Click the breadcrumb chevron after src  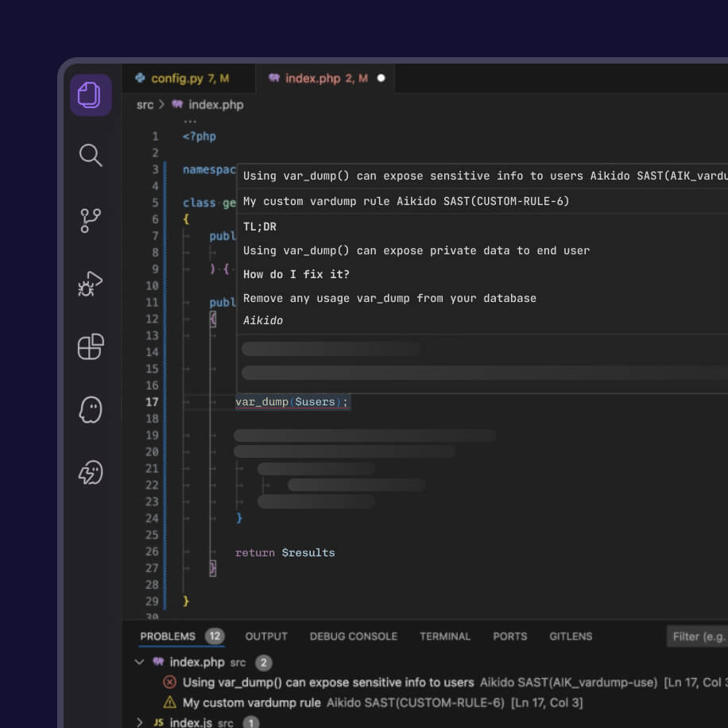tap(161, 104)
